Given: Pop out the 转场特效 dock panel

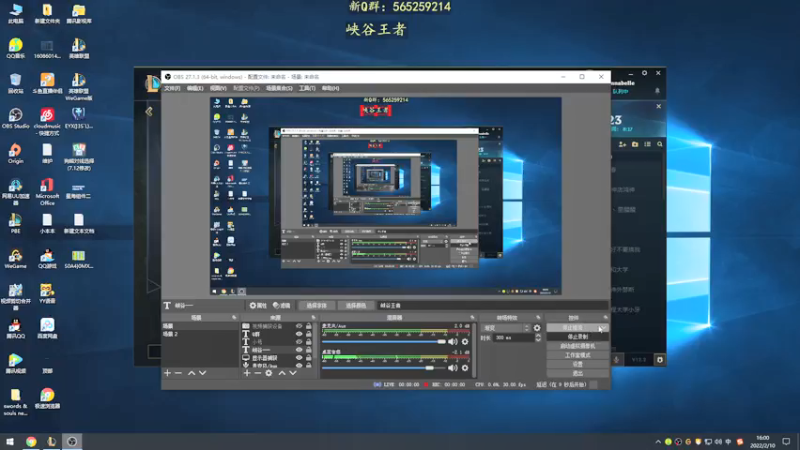Looking at the screenshot, I should point(538,317).
